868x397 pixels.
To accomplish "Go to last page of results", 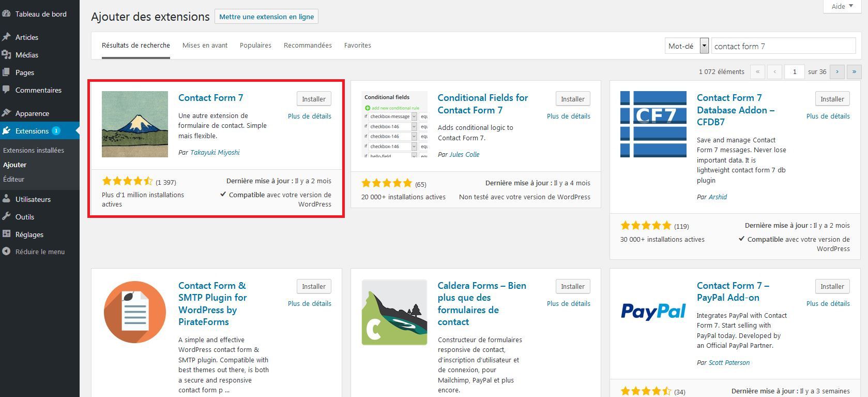I will 854,71.
